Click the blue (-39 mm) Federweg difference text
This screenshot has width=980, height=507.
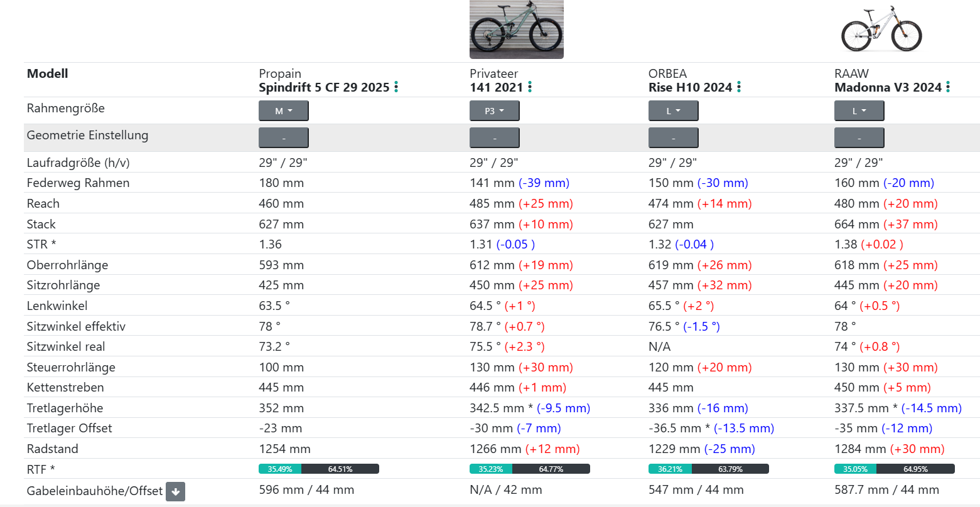[544, 183]
